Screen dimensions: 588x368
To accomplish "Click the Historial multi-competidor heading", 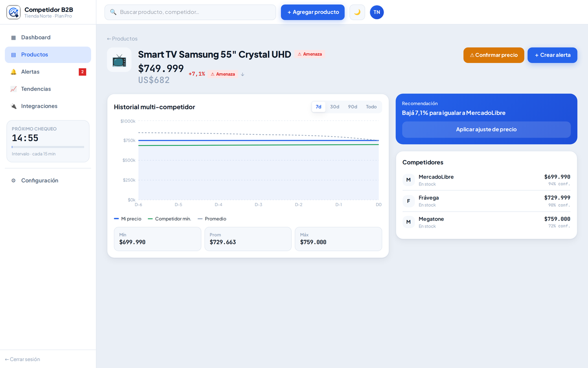I will tap(154, 107).
